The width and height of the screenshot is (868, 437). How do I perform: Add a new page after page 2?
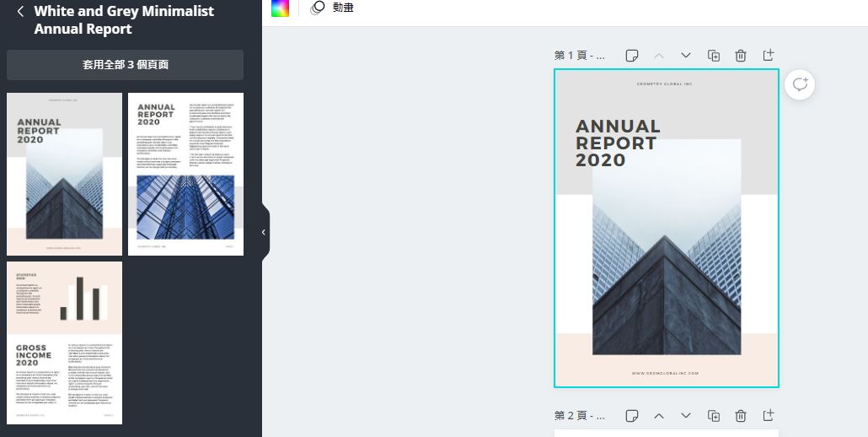tap(769, 415)
